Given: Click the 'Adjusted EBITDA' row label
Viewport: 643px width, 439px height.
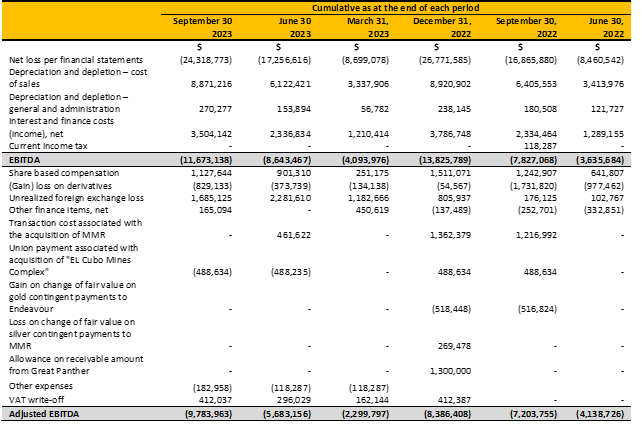Looking at the screenshot, I should (44, 414).
